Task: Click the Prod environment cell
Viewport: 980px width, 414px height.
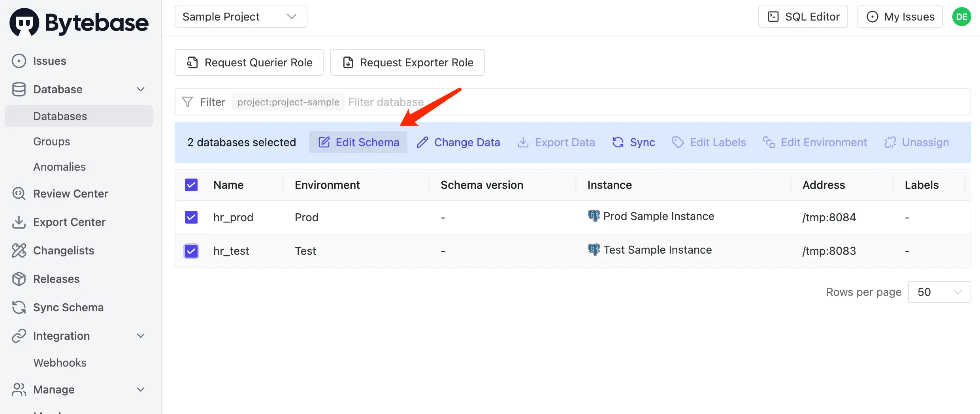Action: tap(307, 217)
